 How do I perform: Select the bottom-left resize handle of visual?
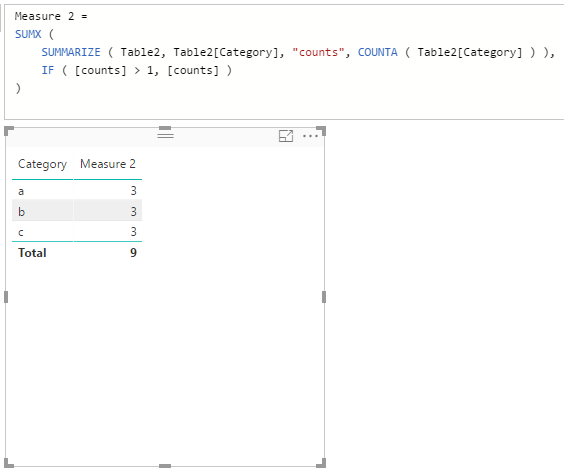(x=9, y=463)
